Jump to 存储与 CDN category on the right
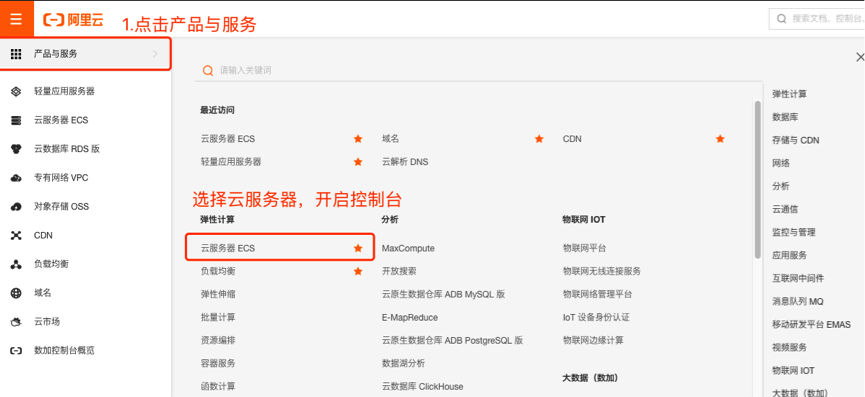865x397 pixels. (x=795, y=141)
